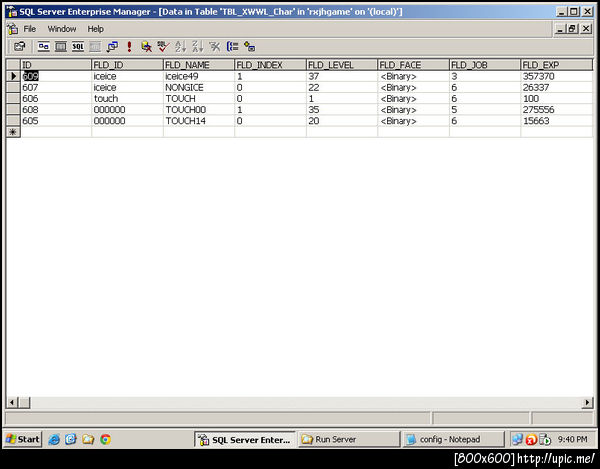
Task: Click the FLD_LEVEL cell 37
Action: pos(342,76)
